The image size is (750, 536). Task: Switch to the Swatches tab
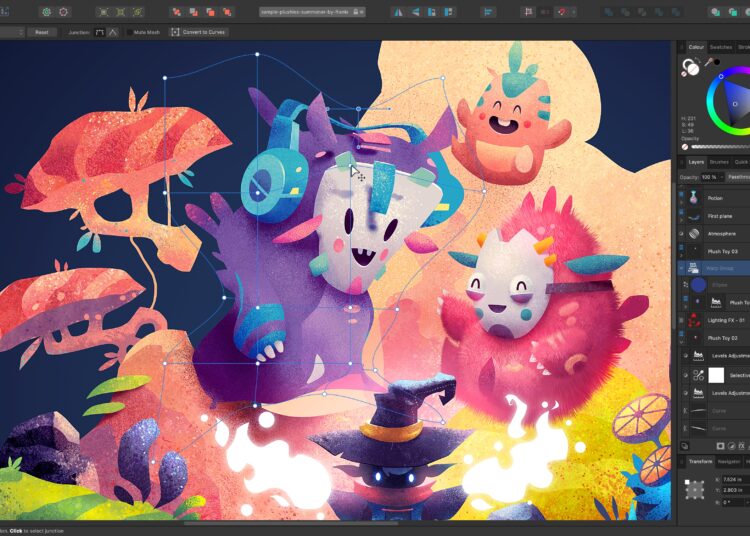pos(721,47)
